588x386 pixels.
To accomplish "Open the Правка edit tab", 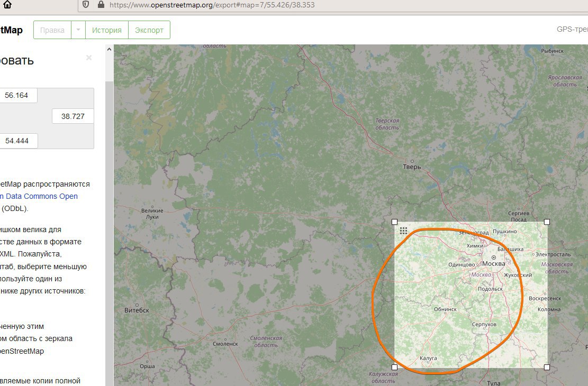I will point(52,30).
